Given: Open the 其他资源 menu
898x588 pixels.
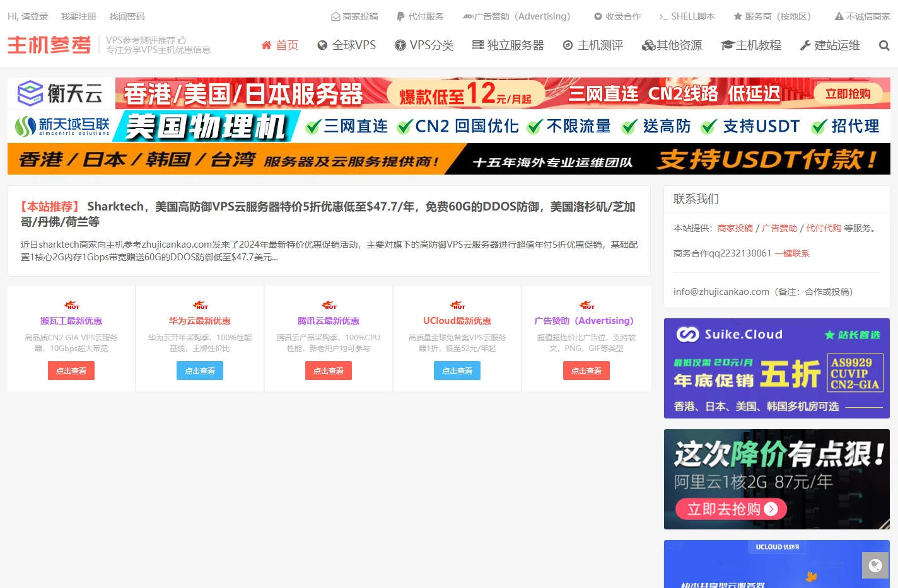Looking at the screenshot, I should (672, 45).
